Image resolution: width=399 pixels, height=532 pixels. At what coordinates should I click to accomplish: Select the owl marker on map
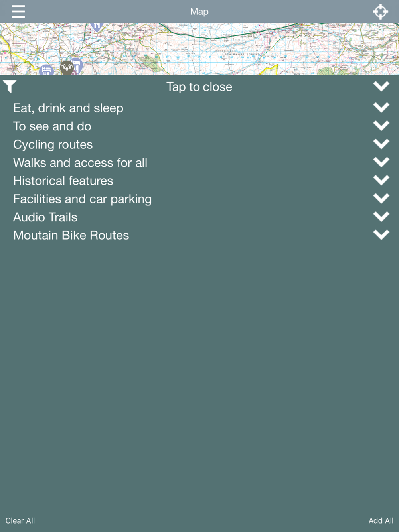point(67,67)
